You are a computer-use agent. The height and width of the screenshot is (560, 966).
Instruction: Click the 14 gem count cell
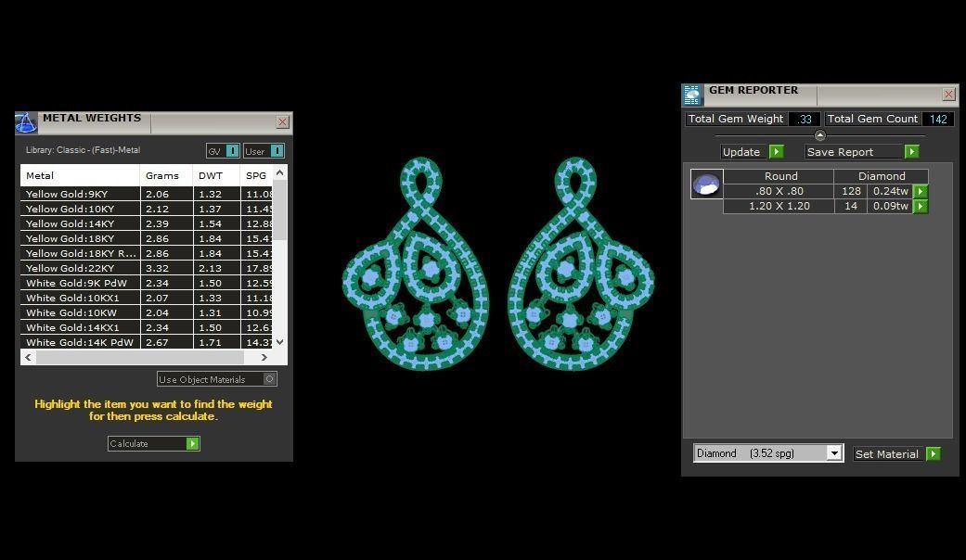(x=851, y=206)
